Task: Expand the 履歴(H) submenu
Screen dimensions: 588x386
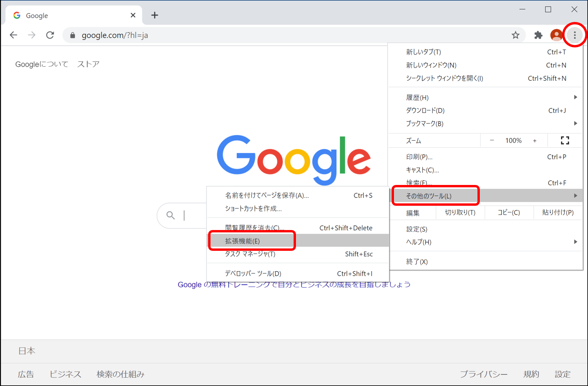Action: (486, 98)
